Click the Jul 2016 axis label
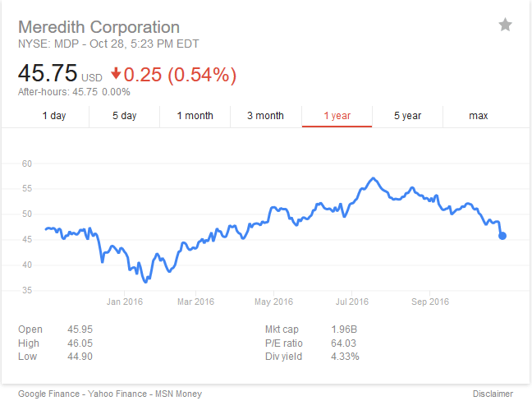 click(352, 302)
